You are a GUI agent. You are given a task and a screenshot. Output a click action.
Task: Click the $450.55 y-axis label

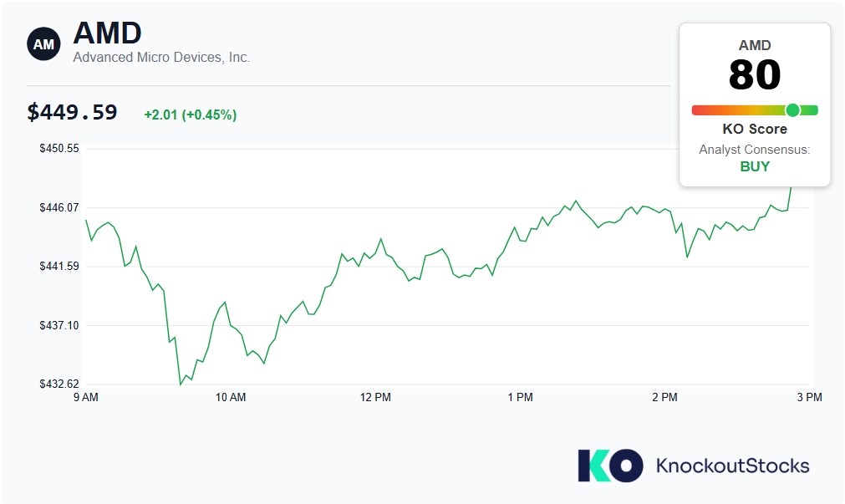pyautogui.click(x=59, y=148)
